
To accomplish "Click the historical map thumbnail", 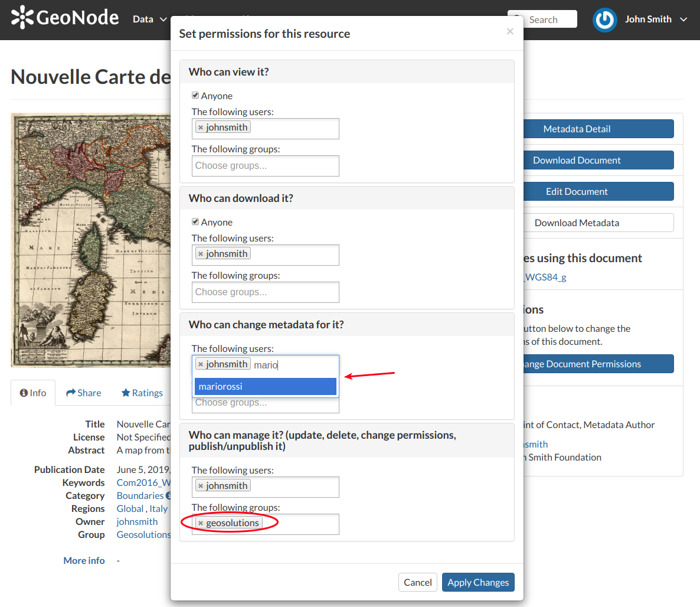I will [x=91, y=240].
